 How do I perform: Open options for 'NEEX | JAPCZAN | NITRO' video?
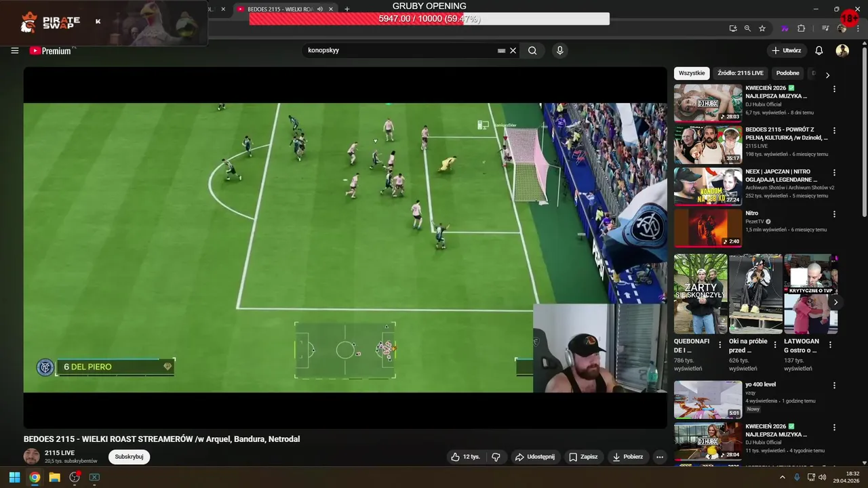pyautogui.click(x=834, y=172)
